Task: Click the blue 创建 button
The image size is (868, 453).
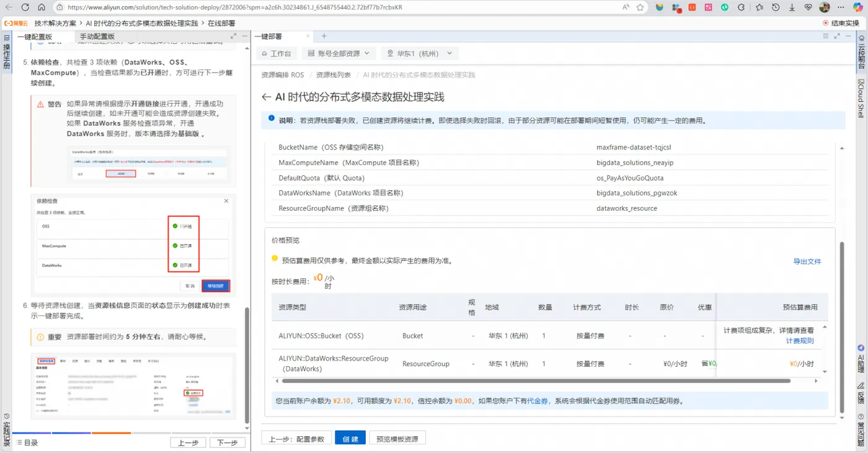Action: click(x=350, y=439)
